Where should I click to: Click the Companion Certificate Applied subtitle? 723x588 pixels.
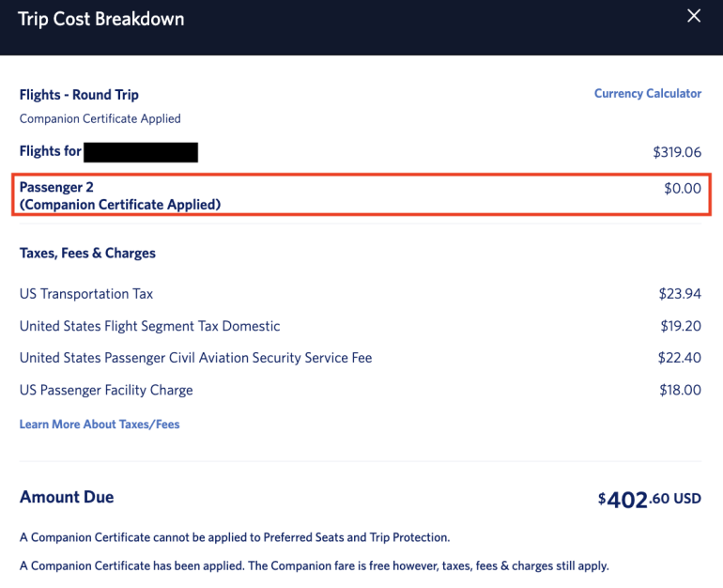pos(100,119)
